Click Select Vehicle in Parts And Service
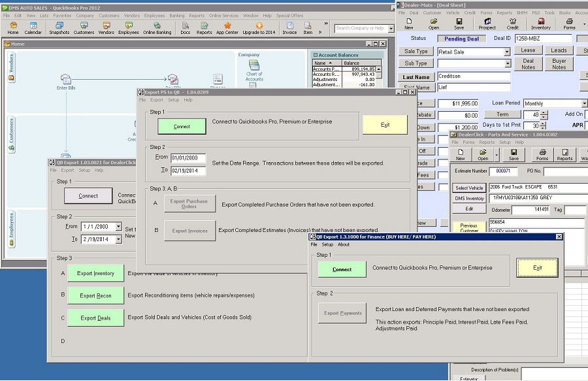Screen dimensions: 588x381 point(469,188)
